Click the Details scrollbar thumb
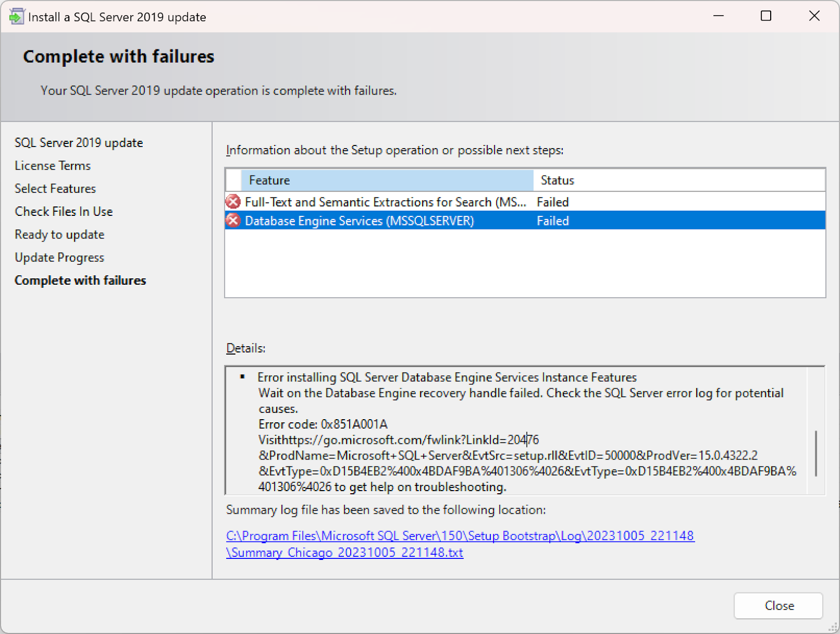 point(816,453)
